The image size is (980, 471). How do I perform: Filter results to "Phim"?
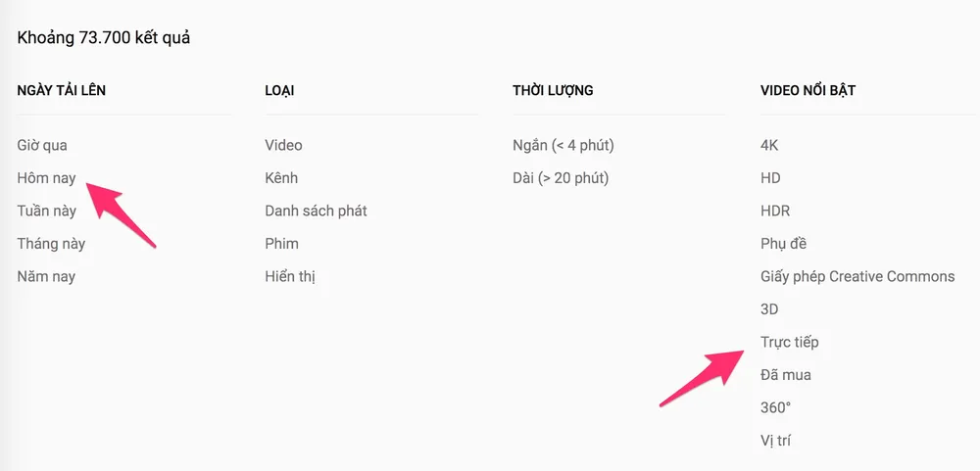pos(281,244)
